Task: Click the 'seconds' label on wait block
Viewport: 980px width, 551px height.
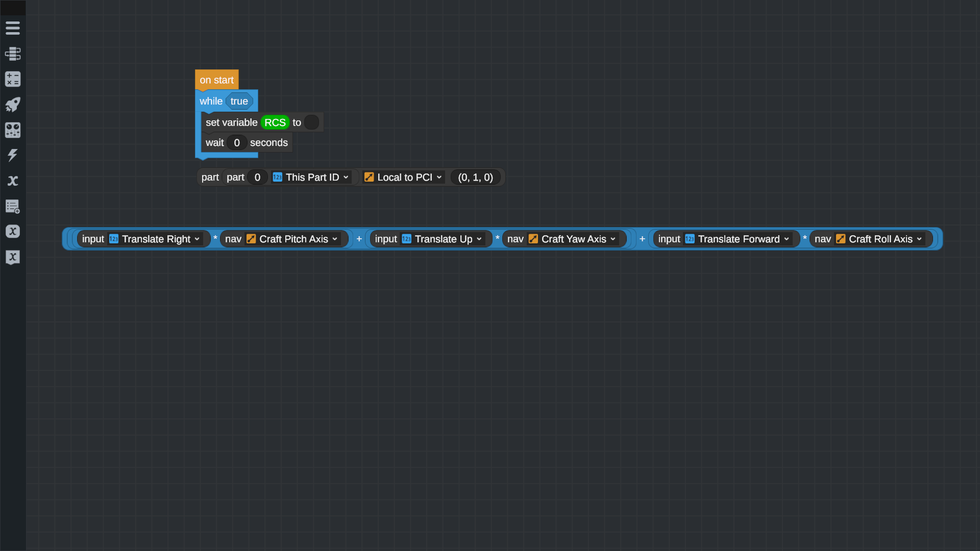Action: tap(269, 143)
